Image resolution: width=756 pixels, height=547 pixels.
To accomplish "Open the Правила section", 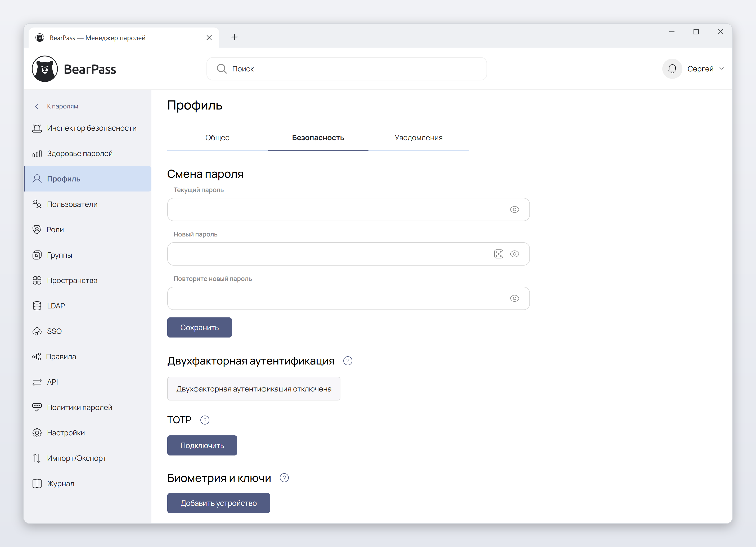I will pyautogui.click(x=87, y=357).
